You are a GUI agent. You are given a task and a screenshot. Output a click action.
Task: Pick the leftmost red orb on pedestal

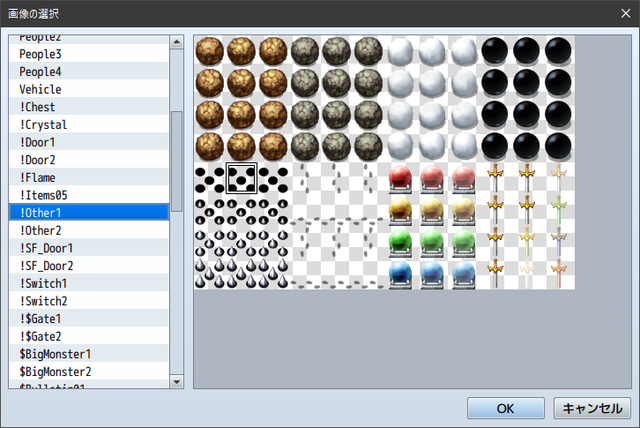point(400,179)
